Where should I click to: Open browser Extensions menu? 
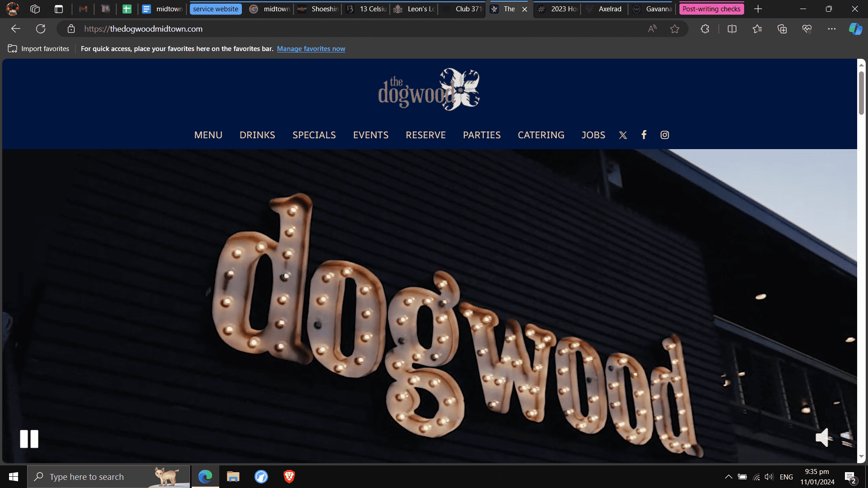pyautogui.click(x=705, y=29)
